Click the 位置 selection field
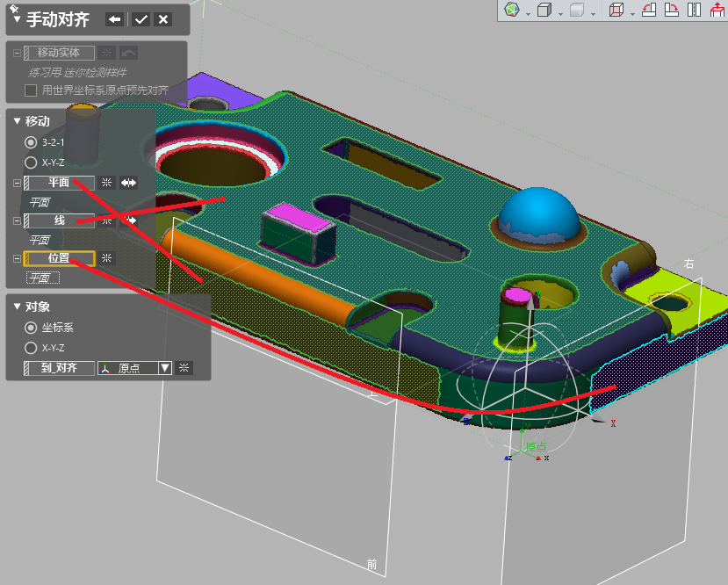This screenshot has height=585, width=728. (59, 258)
